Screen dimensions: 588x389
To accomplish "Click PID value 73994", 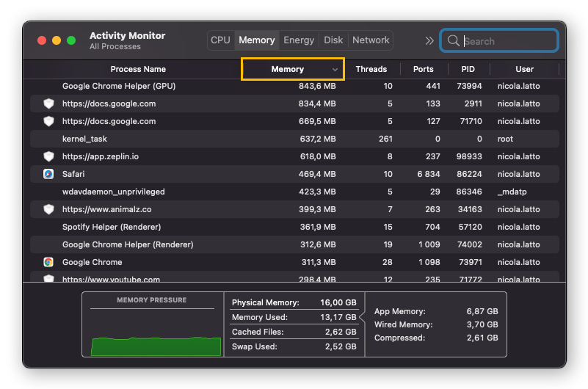I will (x=469, y=86).
